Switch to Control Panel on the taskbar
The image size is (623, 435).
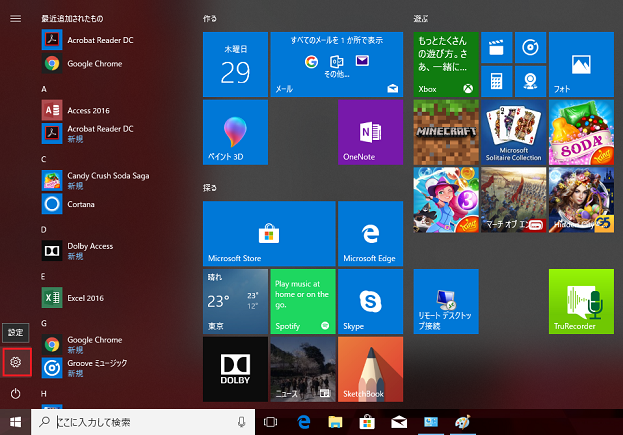point(431,422)
